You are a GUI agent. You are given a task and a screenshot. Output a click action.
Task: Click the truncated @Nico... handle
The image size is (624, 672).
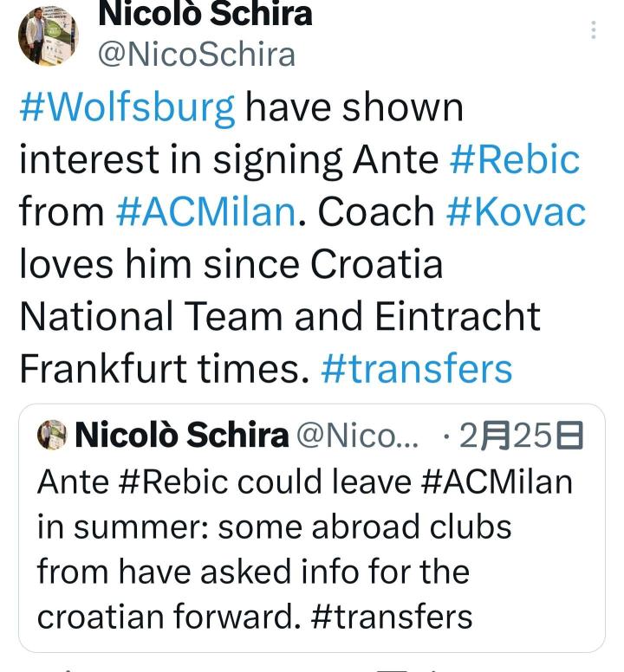point(357,436)
